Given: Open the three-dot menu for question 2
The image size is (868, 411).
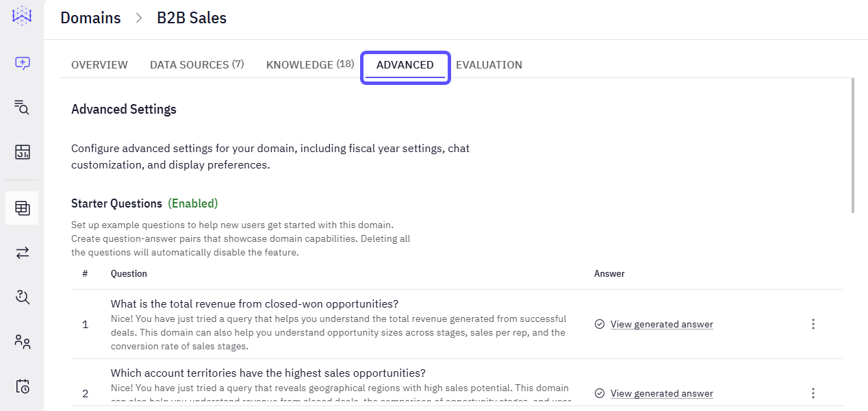Looking at the screenshot, I should [813, 393].
